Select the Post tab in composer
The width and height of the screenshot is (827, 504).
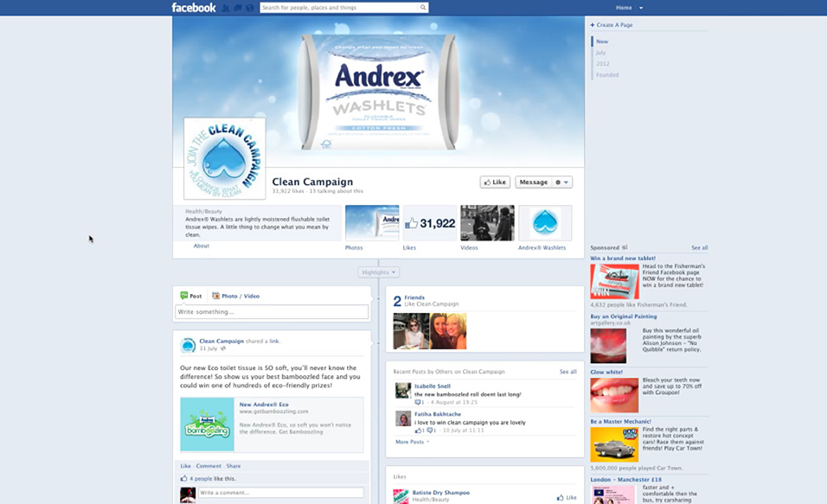coord(191,296)
